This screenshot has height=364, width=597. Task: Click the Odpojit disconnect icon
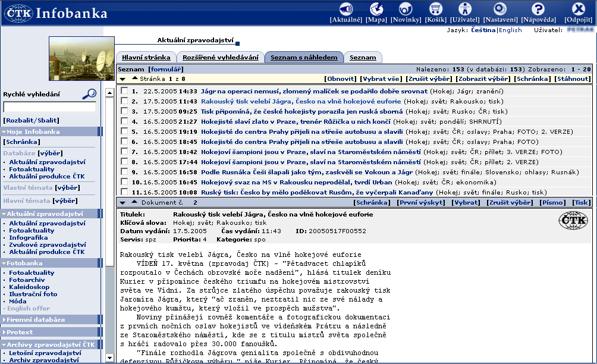click(x=578, y=9)
